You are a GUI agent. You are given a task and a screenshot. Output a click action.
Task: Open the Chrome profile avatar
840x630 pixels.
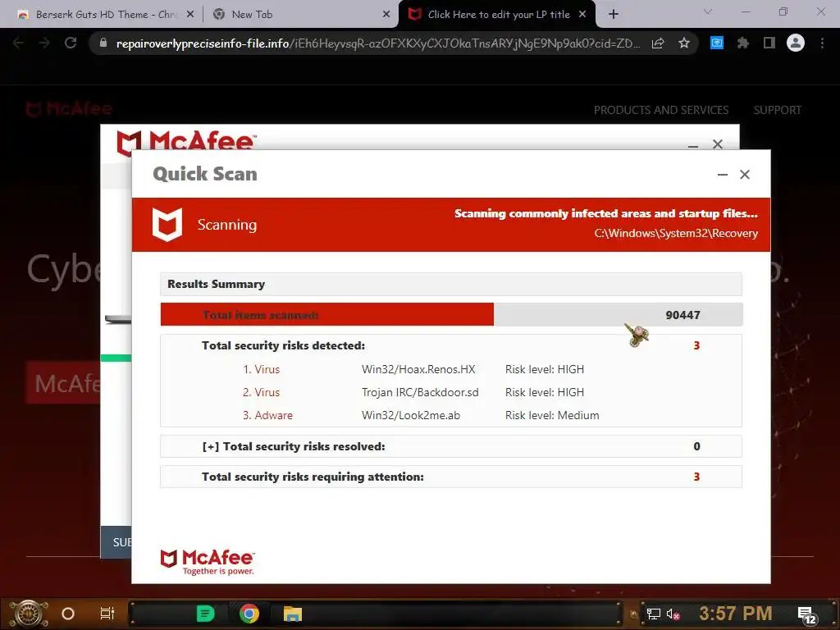796,43
